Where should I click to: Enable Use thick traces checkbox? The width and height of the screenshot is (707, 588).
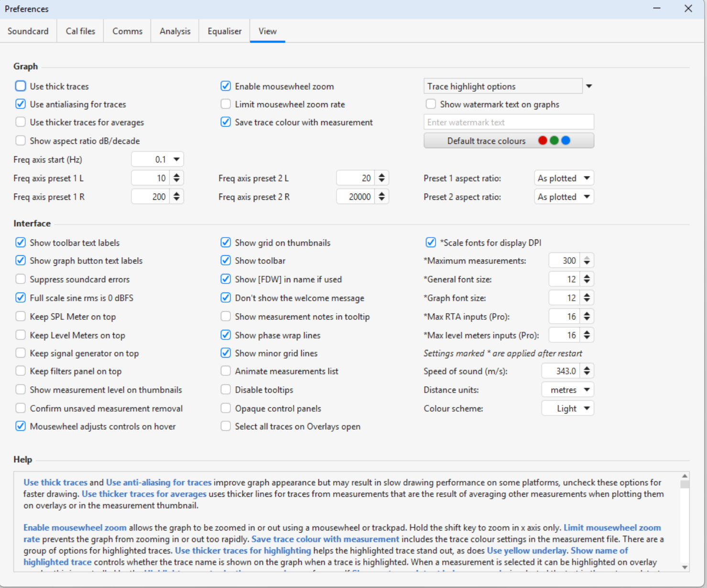pos(21,86)
